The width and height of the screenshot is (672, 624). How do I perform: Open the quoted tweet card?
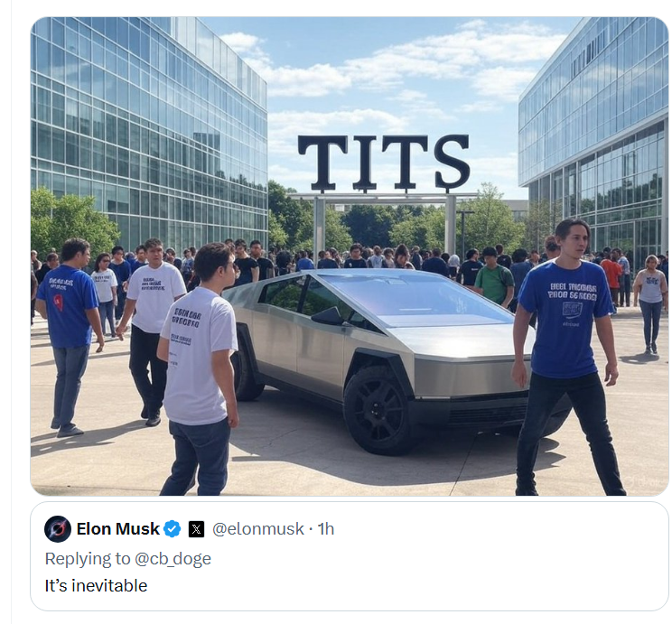pos(350,556)
